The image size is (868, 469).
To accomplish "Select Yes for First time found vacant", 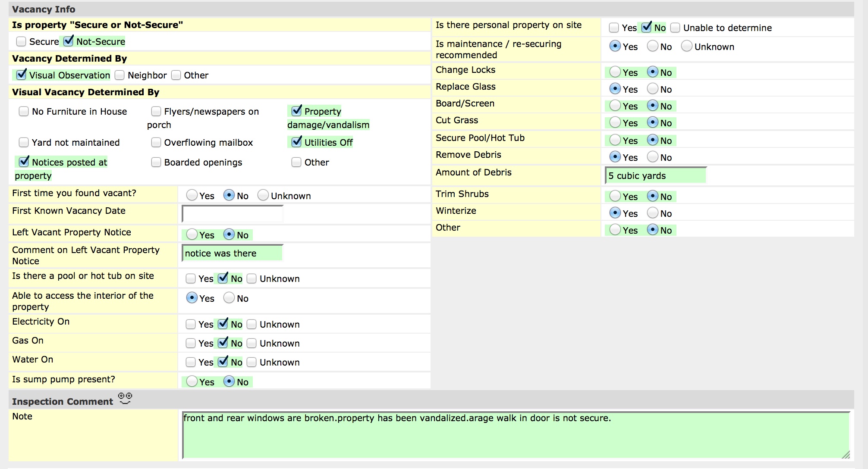I will 192,195.
